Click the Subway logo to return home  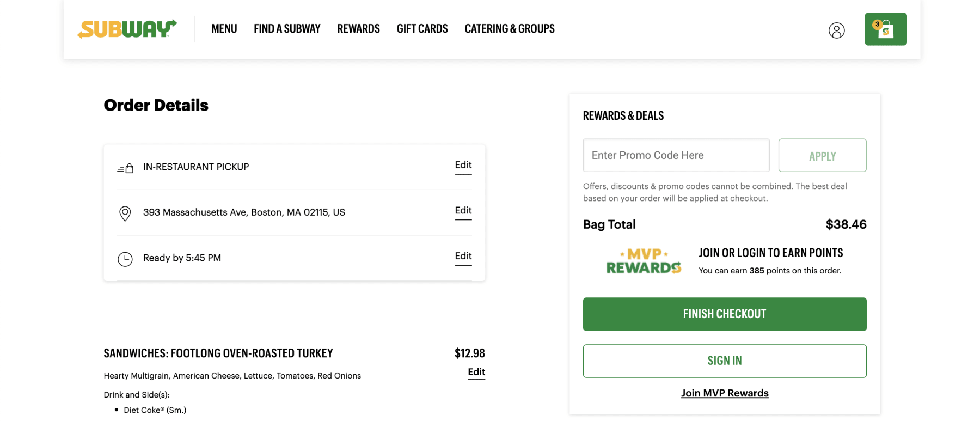tap(126, 29)
